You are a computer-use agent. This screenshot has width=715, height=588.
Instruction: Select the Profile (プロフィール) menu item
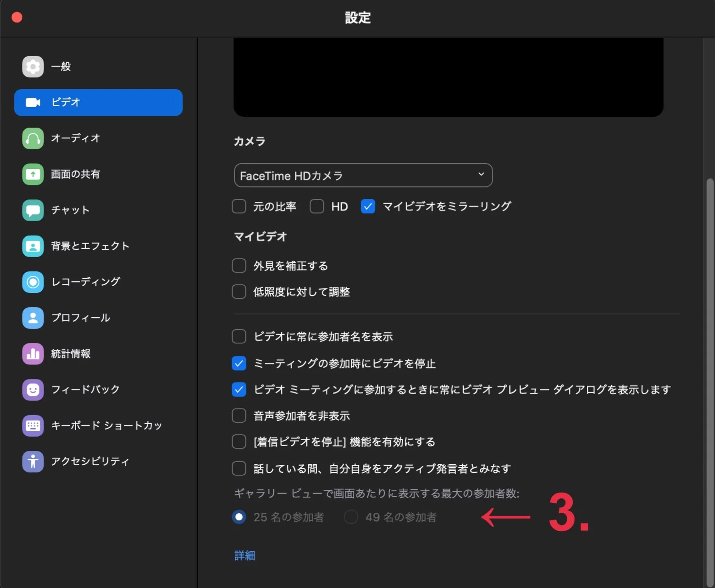[x=81, y=318]
